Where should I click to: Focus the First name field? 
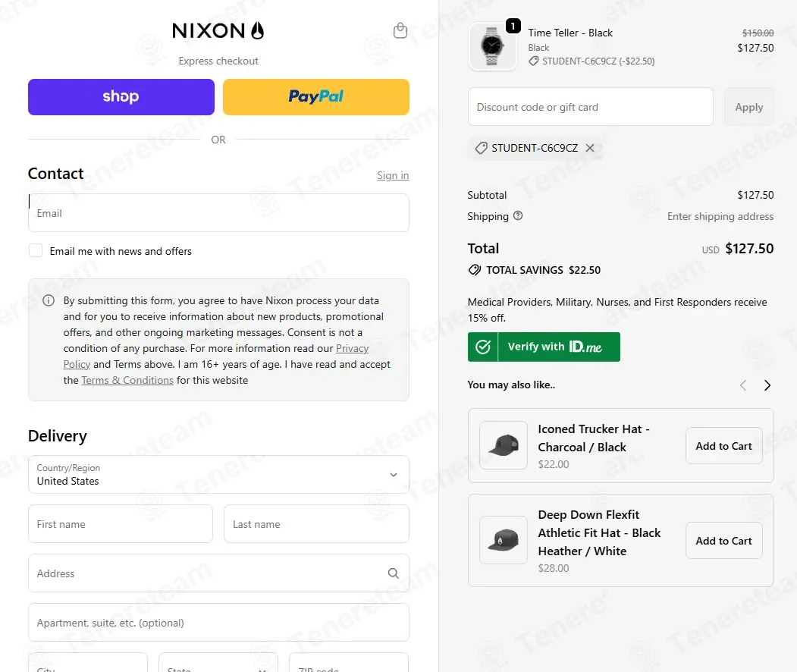click(121, 524)
